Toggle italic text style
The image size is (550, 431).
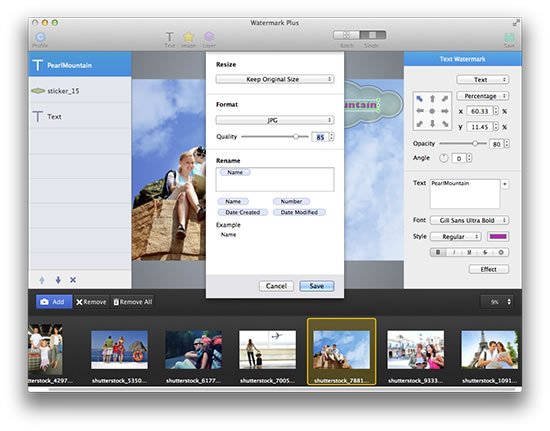454,252
